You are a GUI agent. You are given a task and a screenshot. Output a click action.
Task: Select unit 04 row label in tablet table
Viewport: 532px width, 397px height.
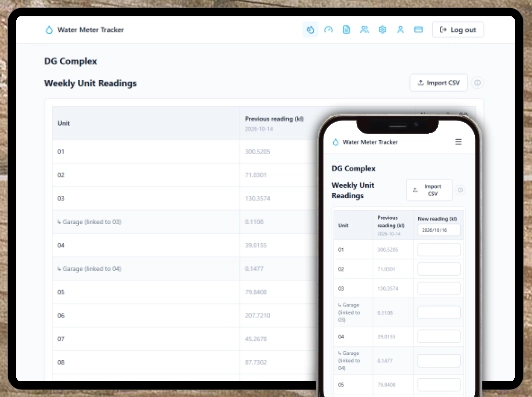coord(61,245)
